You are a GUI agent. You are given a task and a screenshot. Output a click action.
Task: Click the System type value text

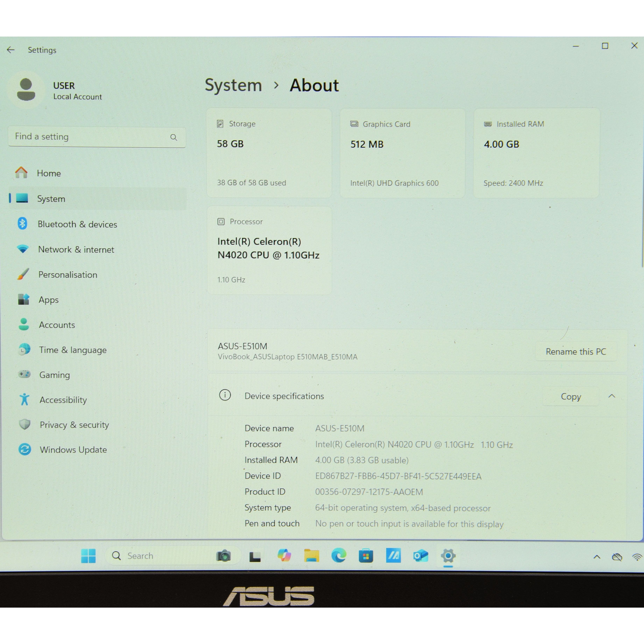click(x=403, y=508)
